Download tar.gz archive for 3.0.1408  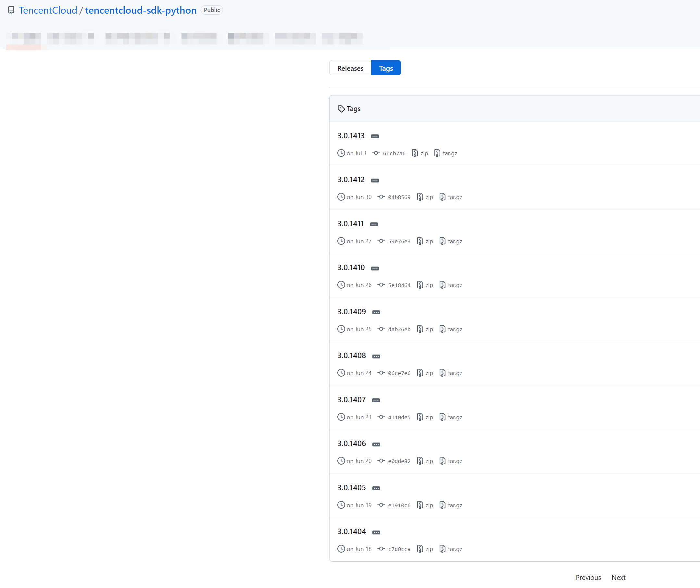click(455, 373)
